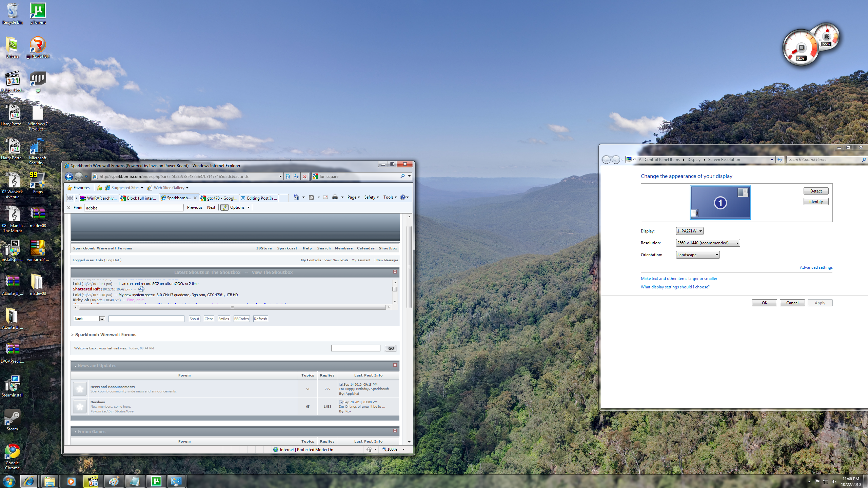
Task: Open volume control in system tray
Action: 834,482
